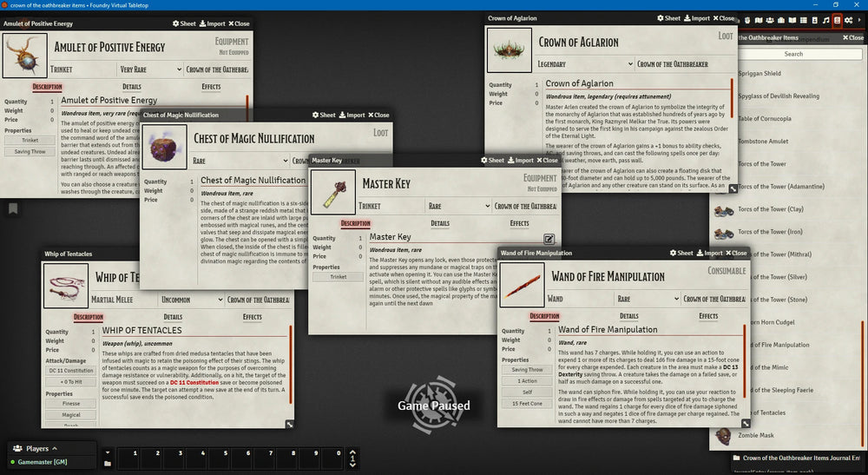This screenshot has height=475, width=868.
Task: Open the Actors sidebar tab
Action: point(770,20)
